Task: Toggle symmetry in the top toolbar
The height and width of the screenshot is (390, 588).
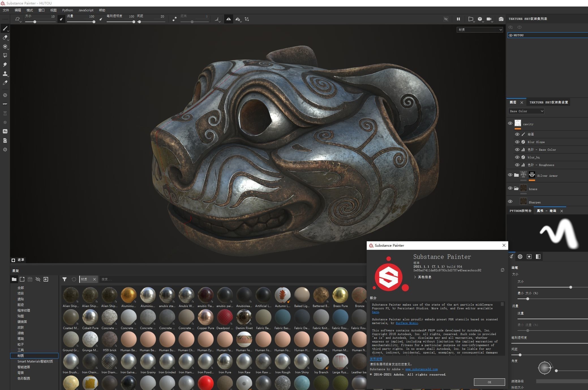Action: click(228, 19)
